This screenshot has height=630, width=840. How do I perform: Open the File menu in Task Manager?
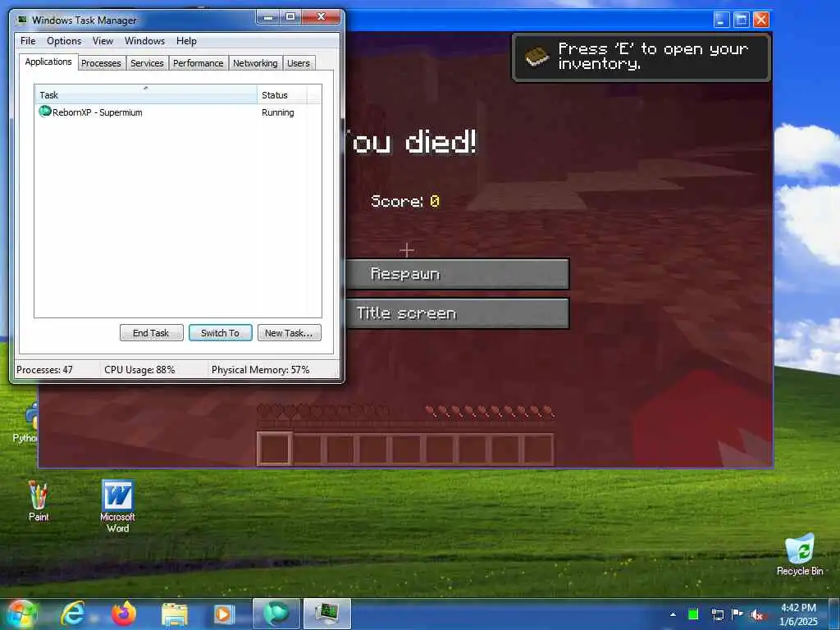[x=28, y=41]
